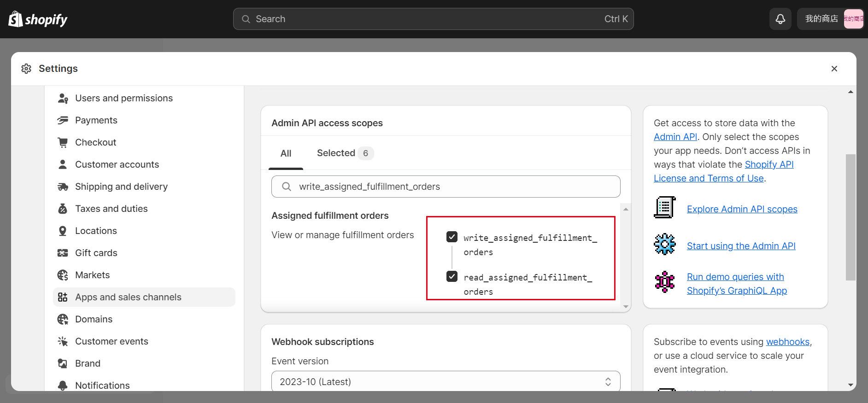Open the Event version dropdown
This screenshot has height=403, width=868.
click(446, 381)
